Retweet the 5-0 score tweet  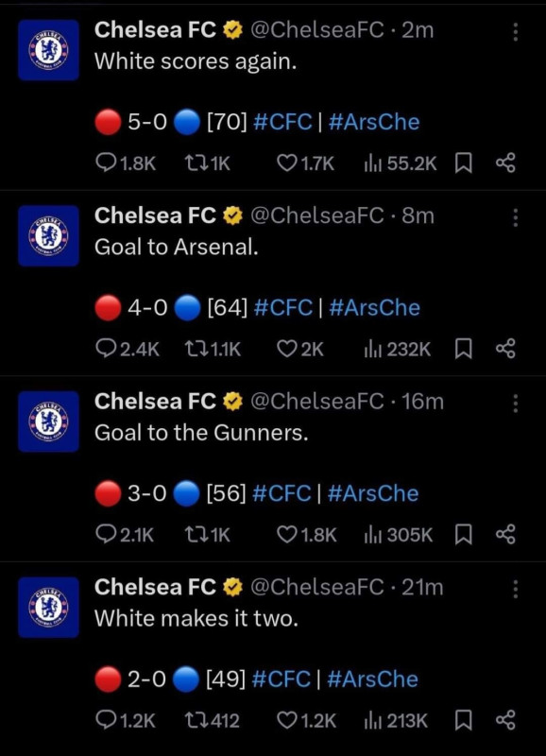(x=207, y=163)
